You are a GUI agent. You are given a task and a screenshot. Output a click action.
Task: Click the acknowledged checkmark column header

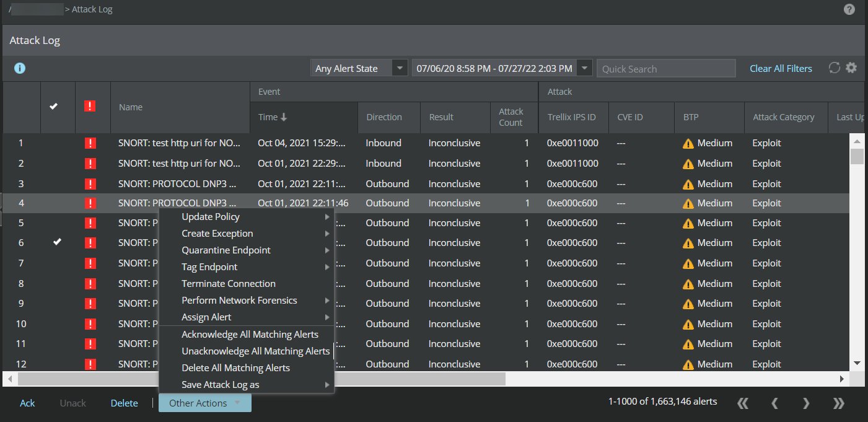coord(54,106)
